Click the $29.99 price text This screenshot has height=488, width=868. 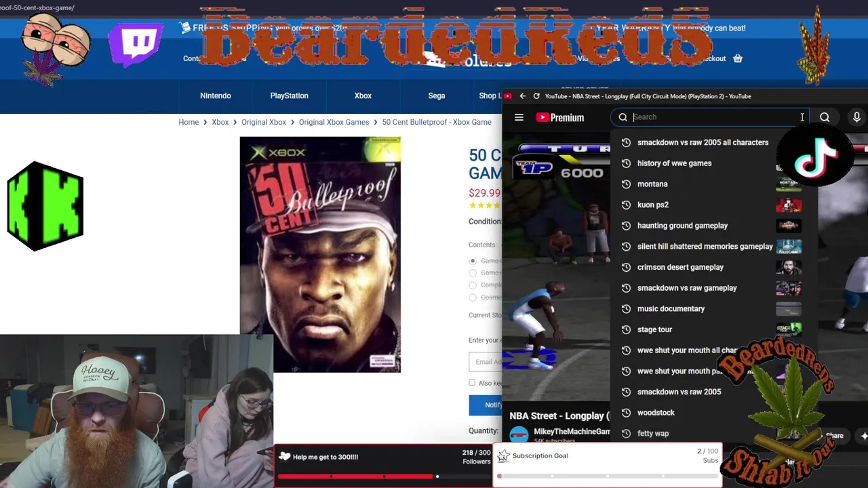coord(484,193)
